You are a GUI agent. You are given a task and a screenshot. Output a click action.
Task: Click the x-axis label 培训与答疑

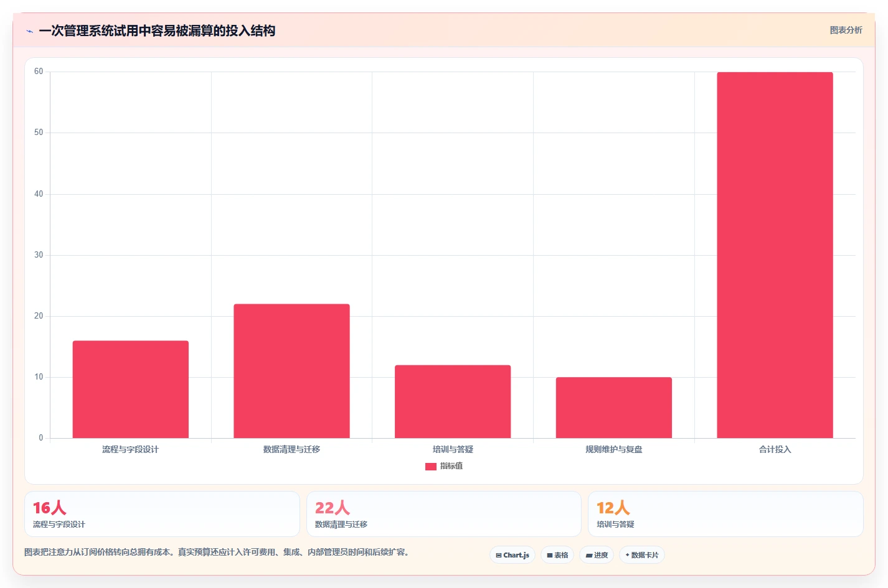(453, 449)
